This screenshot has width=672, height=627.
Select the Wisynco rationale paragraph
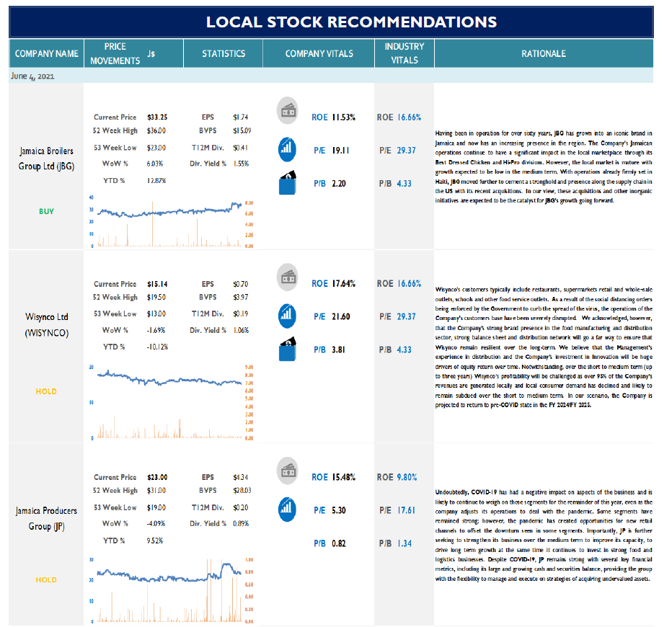point(544,347)
